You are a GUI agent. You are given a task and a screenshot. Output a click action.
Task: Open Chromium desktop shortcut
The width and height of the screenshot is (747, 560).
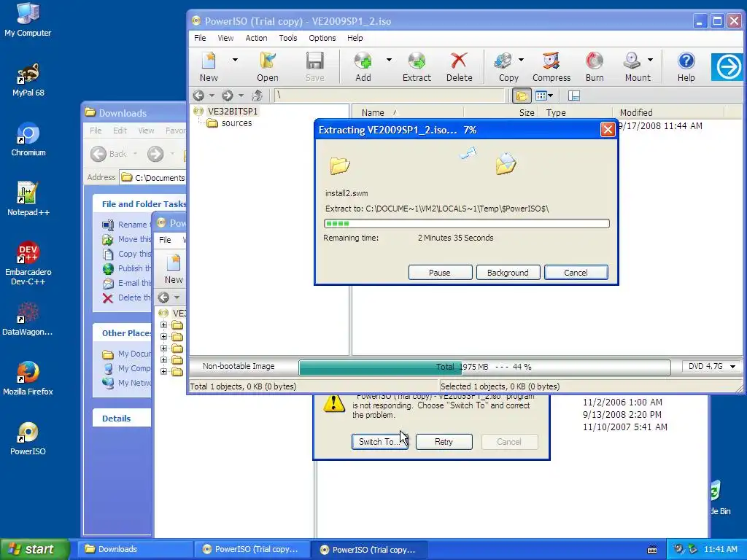coord(28,139)
